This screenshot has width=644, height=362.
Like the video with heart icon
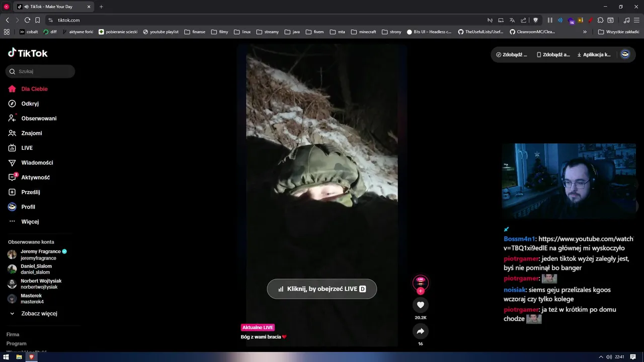(x=421, y=305)
